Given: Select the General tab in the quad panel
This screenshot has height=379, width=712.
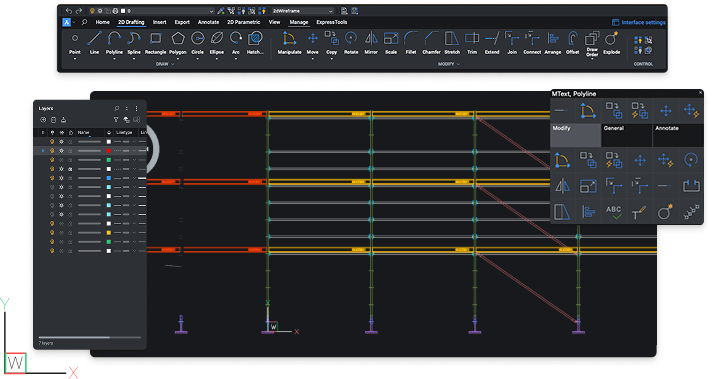Looking at the screenshot, I should pos(627,135).
